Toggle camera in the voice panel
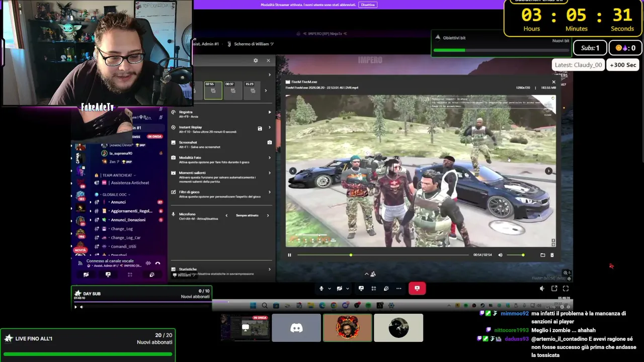644x362 pixels. [x=86, y=275]
